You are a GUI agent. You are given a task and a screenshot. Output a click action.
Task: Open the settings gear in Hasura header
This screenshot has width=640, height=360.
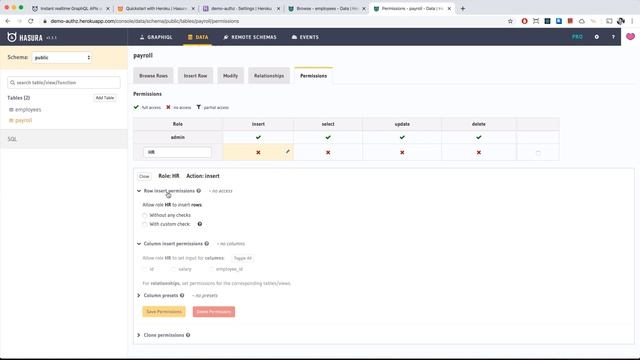coord(597,37)
